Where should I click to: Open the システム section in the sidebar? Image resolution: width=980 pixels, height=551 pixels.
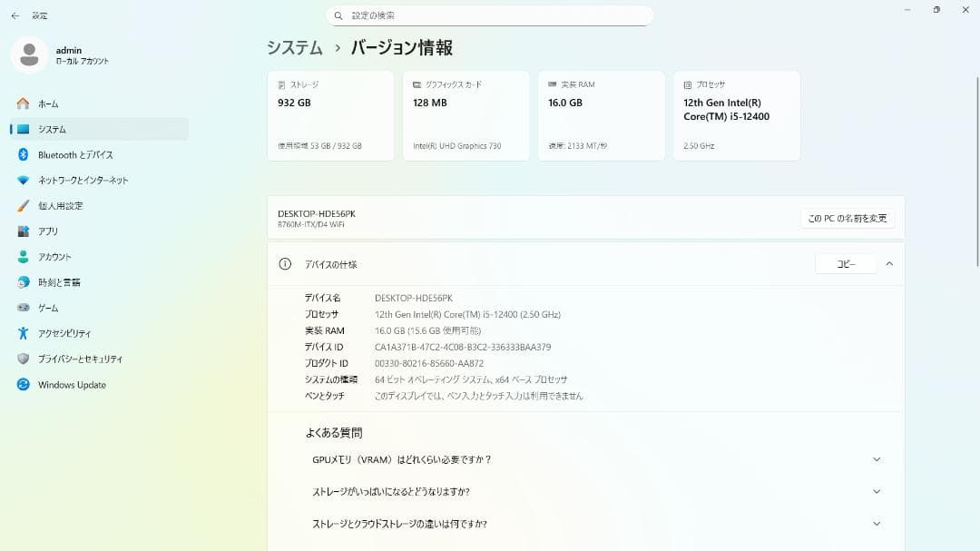click(54, 129)
